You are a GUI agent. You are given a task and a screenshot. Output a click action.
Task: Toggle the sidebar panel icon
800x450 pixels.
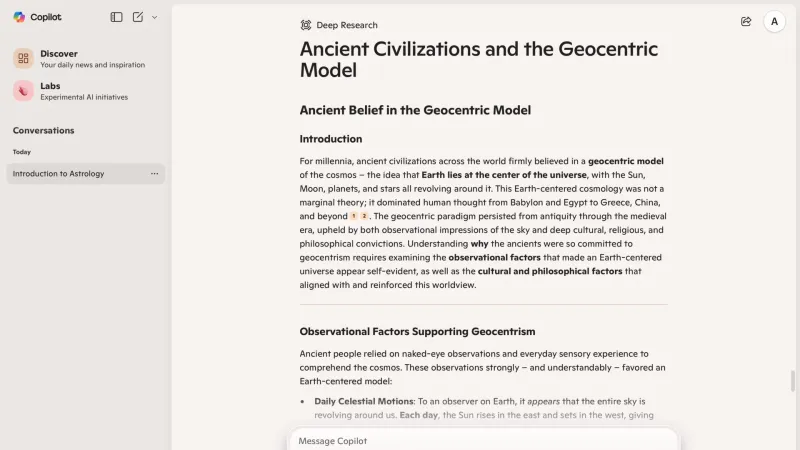tap(116, 17)
